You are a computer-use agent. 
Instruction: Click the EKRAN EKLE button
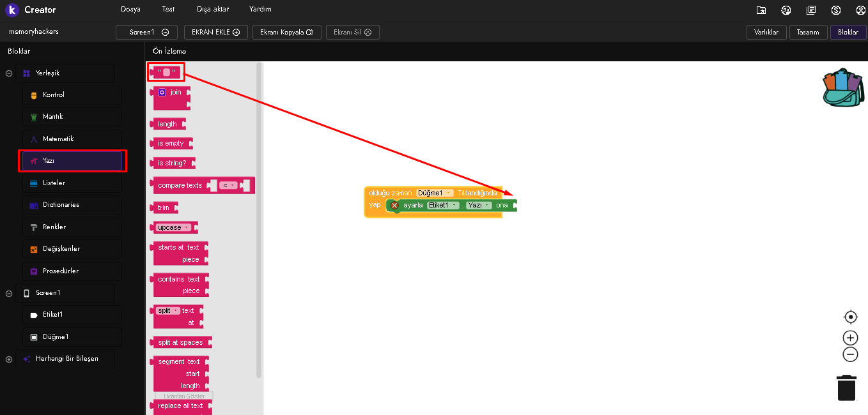pyautogui.click(x=216, y=32)
